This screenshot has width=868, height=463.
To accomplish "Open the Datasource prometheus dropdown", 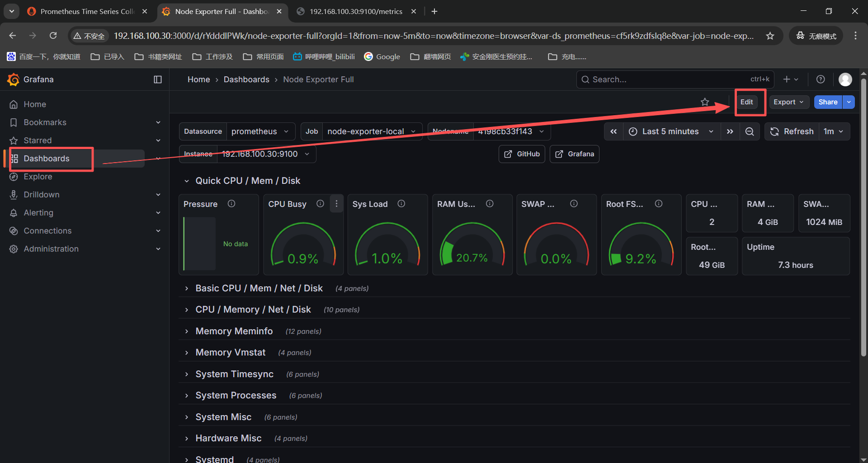I will click(x=260, y=131).
